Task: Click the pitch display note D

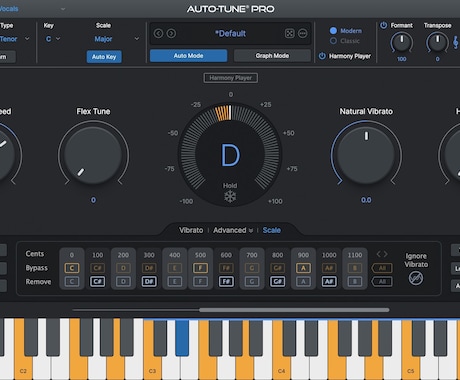Action: point(230,155)
